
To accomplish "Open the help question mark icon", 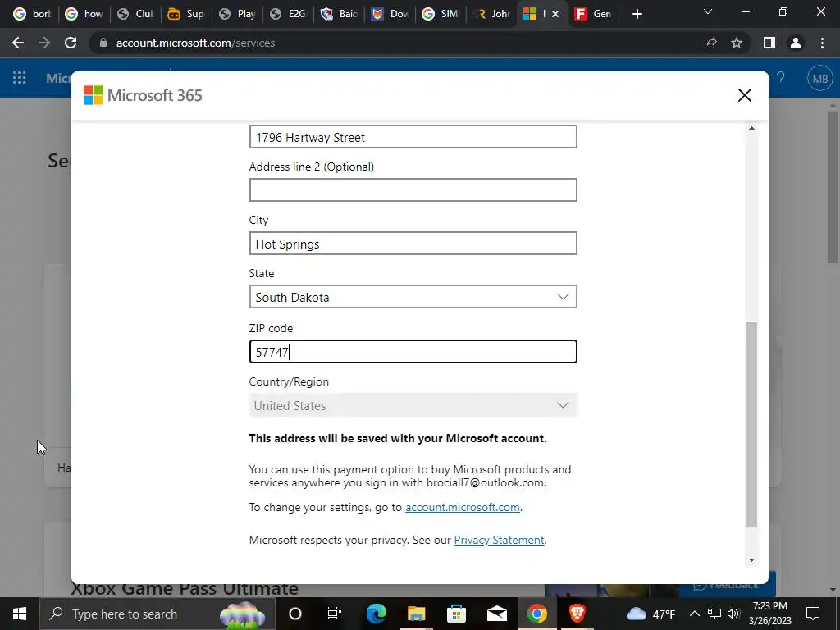I will (x=781, y=79).
